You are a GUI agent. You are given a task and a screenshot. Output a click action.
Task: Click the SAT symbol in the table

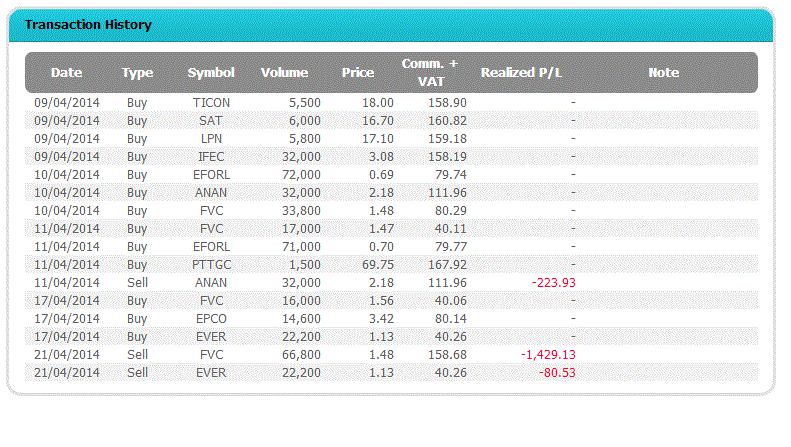[x=211, y=120]
